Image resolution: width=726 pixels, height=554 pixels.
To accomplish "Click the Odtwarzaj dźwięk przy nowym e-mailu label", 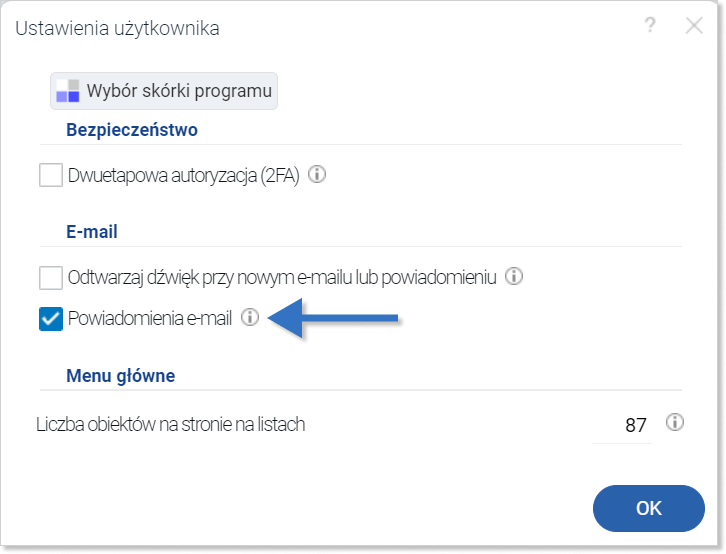I will 282,278.
